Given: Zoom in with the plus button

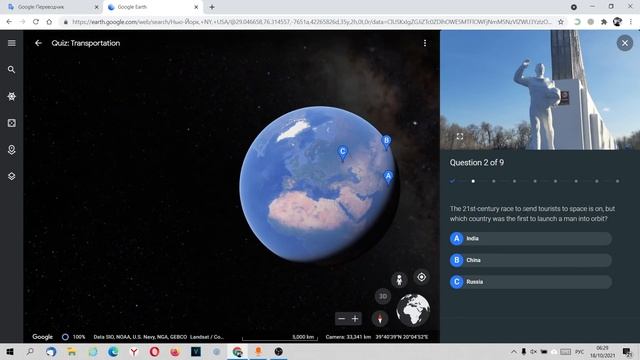Looking at the screenshot, I should pyautogui.click(x=355, y=318).
